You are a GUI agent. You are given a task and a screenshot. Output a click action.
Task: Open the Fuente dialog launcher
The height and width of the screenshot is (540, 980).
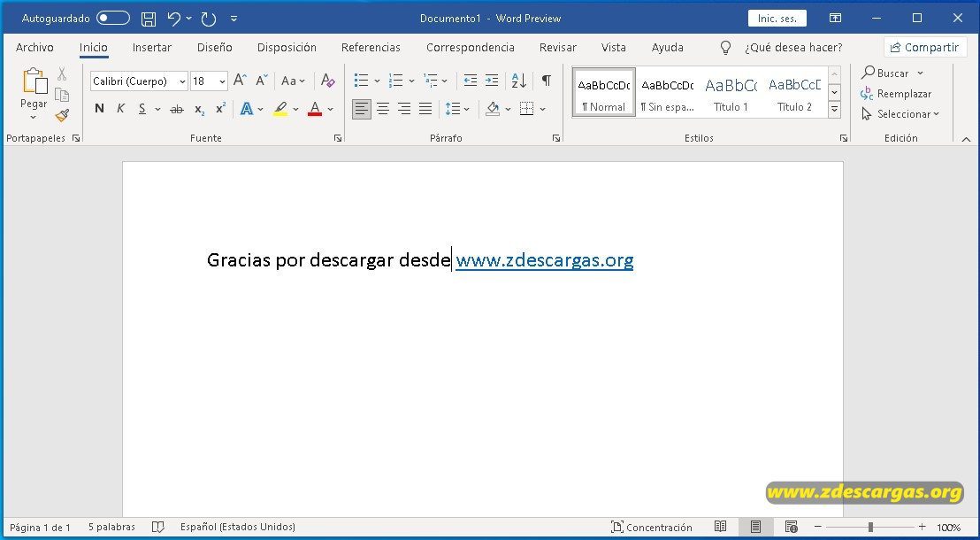point(338,138)
